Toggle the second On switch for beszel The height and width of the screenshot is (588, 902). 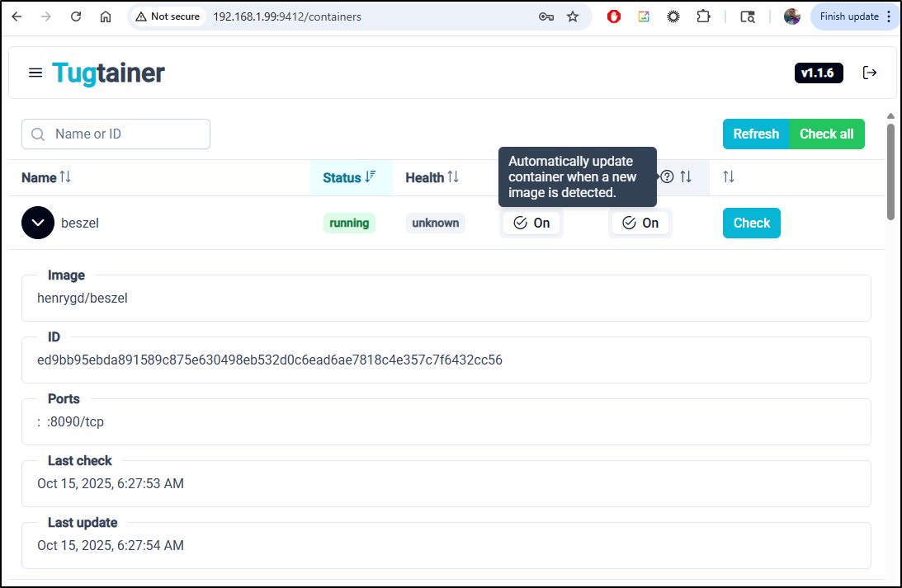640,223
